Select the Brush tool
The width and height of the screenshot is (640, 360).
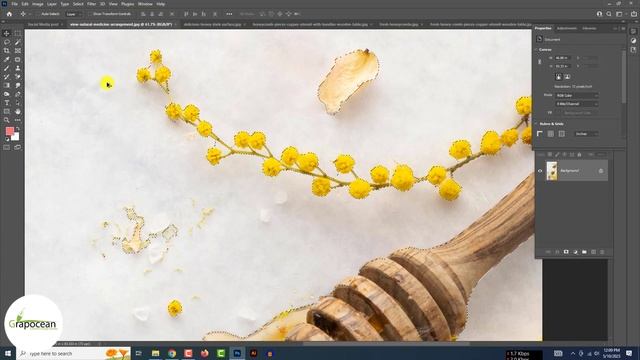click(7, 68)
